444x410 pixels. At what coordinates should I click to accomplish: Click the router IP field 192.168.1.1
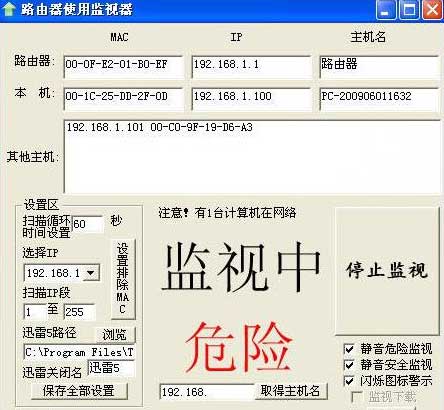pyautogui.click(x=251, y=67)
